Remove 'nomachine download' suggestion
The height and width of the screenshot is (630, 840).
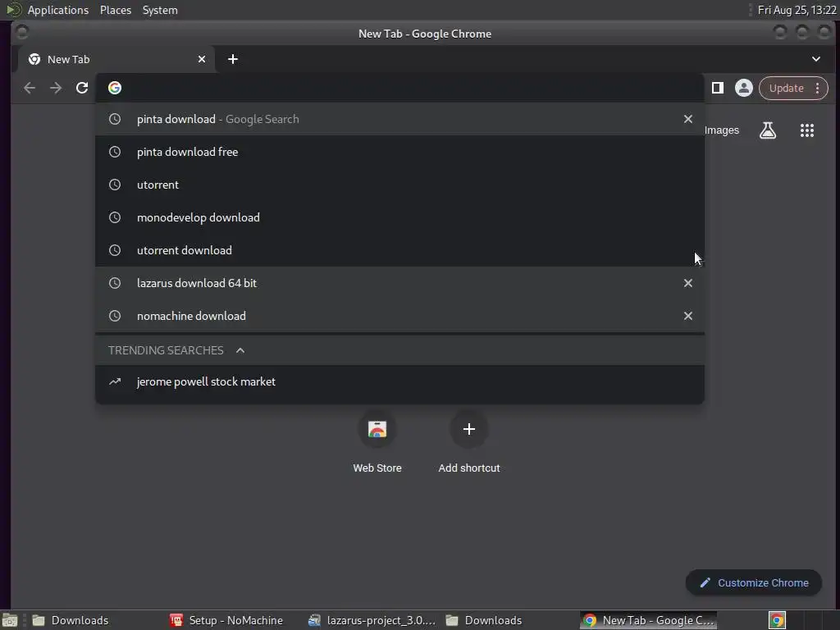click(x=688, y=316)
